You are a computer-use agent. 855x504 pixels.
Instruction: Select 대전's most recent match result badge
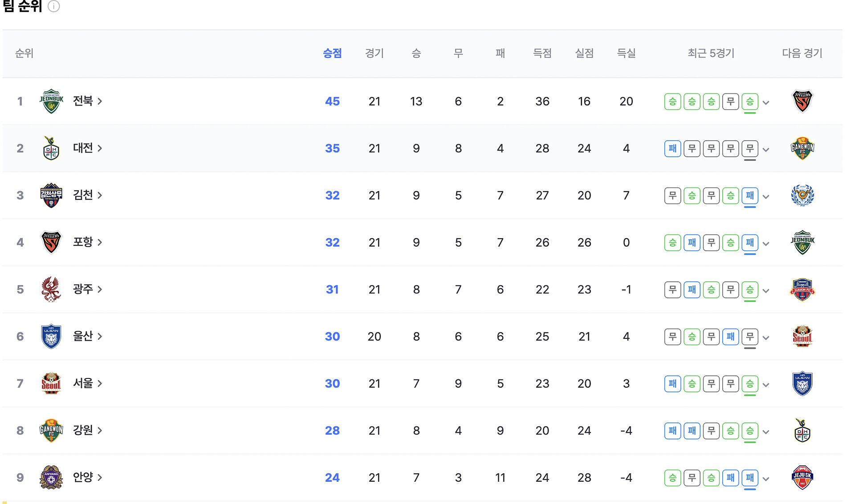(x=750, y=148)
